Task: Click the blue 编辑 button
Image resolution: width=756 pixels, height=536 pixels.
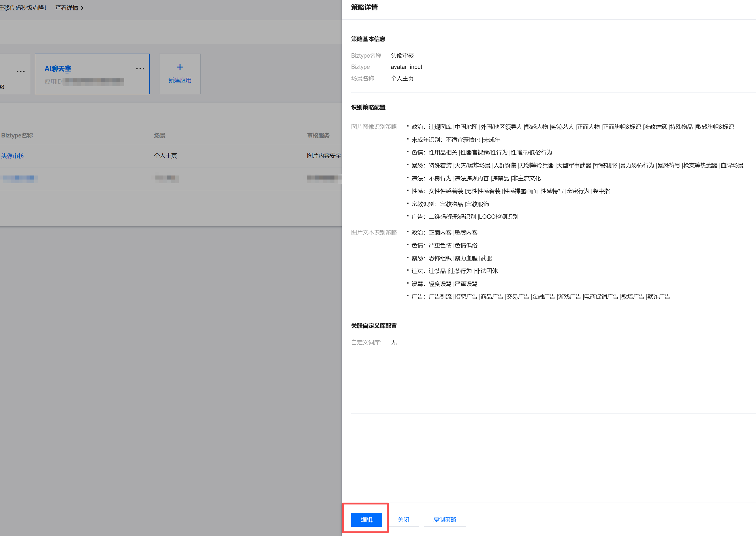Action: tap(366, 520)
